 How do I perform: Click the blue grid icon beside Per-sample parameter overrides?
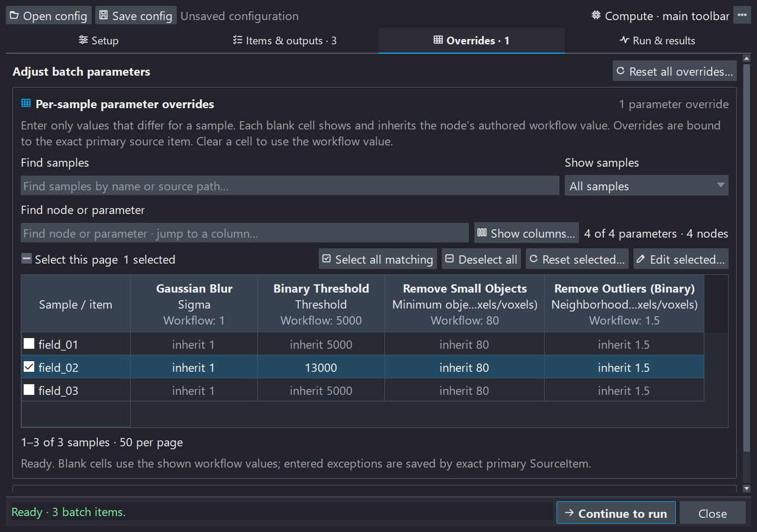point(26,103)
